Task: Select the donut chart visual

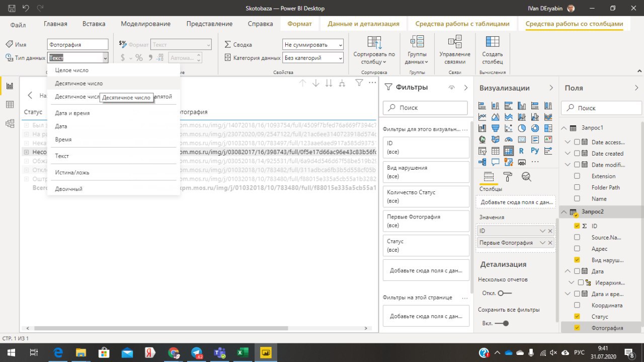Action: pyautogui.click(x=535, y=128)
